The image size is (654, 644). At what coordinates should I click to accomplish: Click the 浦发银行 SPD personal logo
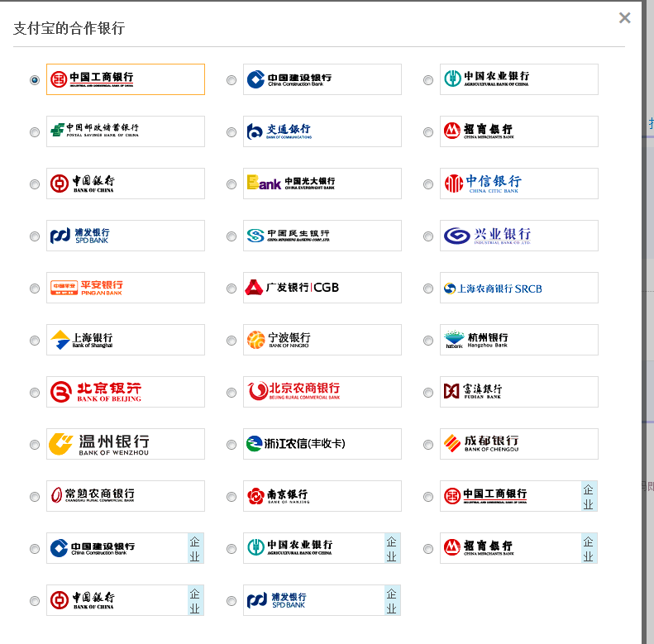click(126, 236)
